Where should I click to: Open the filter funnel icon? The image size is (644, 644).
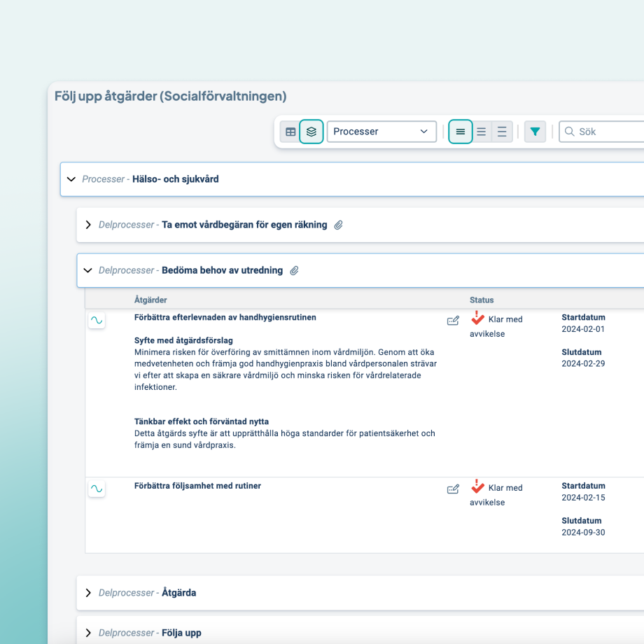(535, 132)
